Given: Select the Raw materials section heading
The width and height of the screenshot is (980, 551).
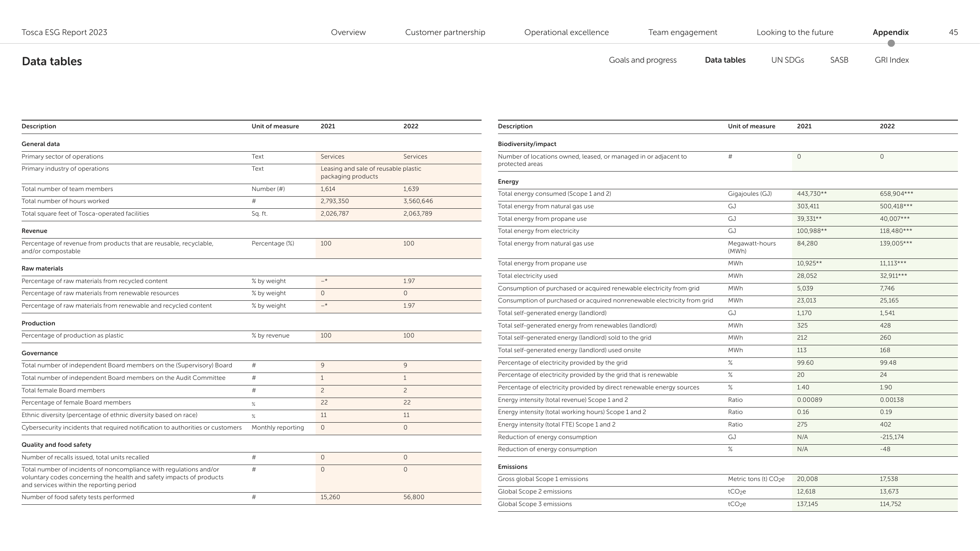Looking at the screenshot, I should click(x=42, y=268).
